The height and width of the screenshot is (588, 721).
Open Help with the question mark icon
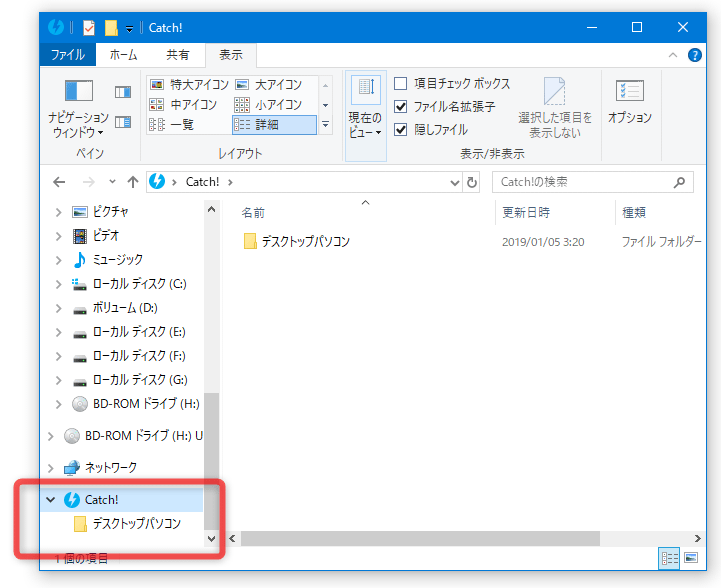pyautogui.click(x=694, y=55)
